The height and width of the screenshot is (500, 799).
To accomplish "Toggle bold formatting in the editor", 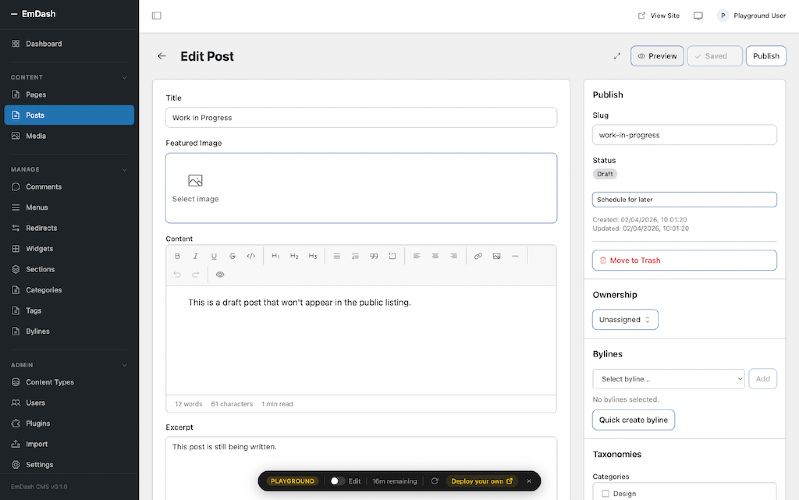I will (x=178, y=256).
